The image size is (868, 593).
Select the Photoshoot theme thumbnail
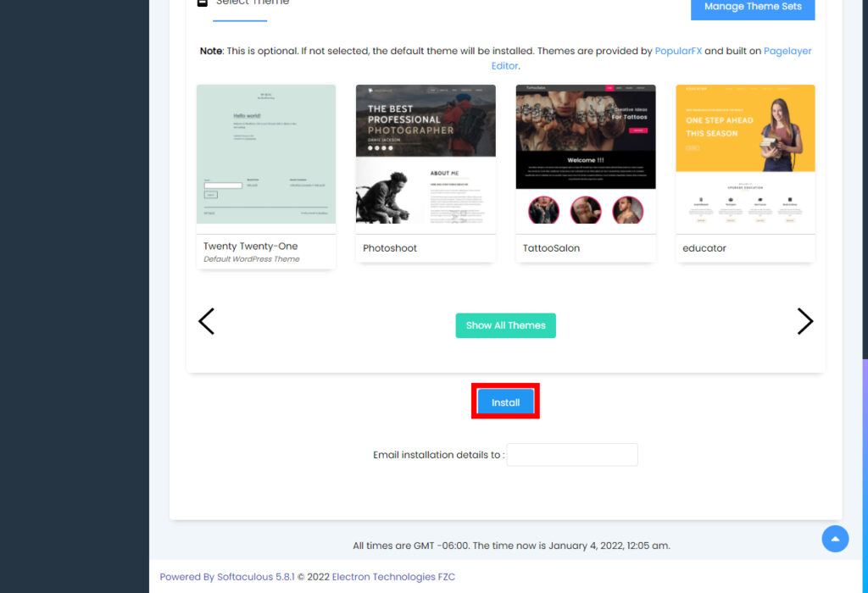(x=426, y=154)
